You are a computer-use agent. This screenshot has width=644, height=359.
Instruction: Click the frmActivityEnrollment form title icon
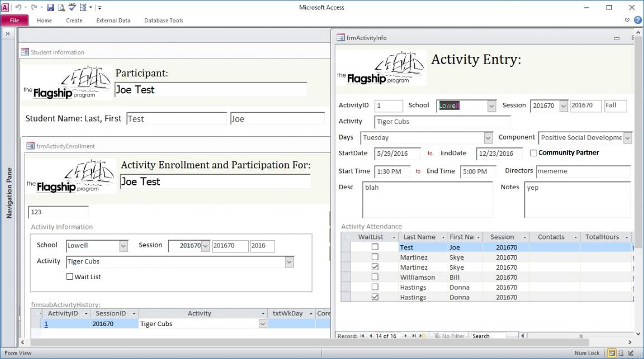pos(30,146)
